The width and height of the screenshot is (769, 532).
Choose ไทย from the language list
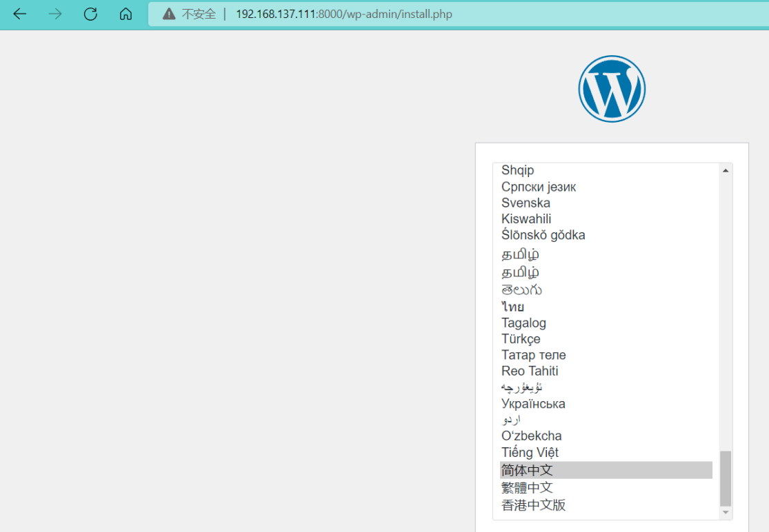606,307
